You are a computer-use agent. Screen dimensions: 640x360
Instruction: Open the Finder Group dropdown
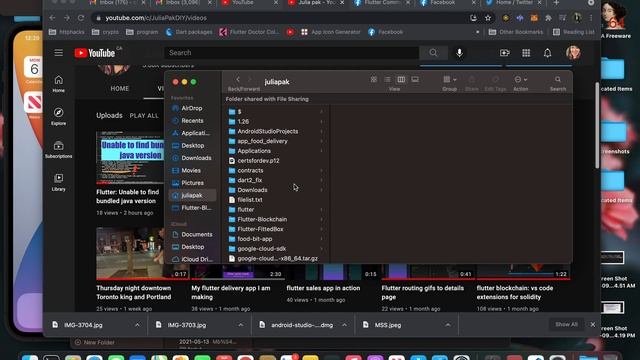[x=449, y=79]
